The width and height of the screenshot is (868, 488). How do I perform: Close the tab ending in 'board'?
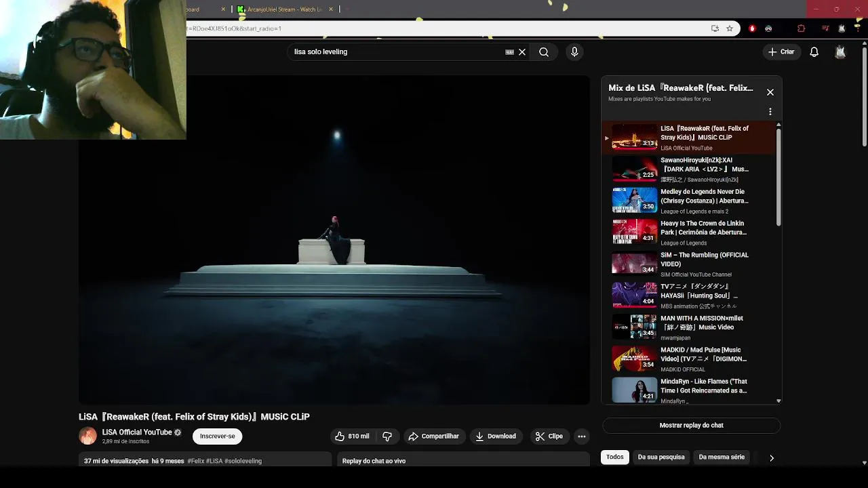point(223,9)
